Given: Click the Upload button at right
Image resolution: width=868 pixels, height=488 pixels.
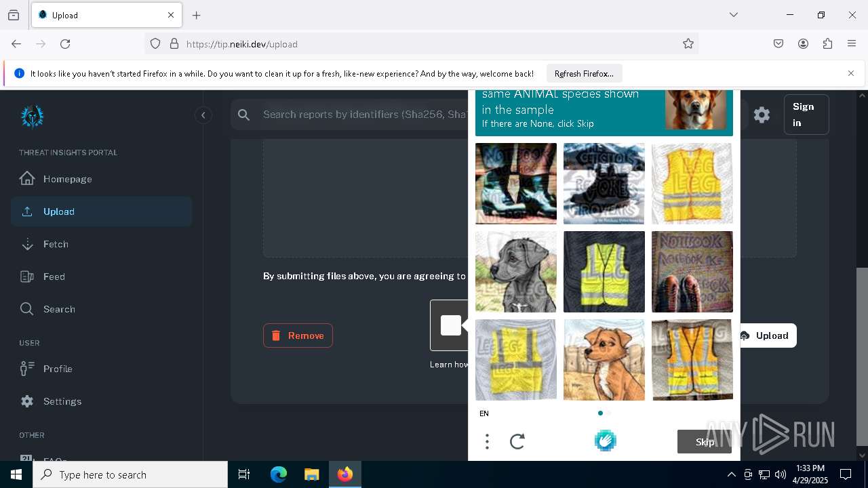Looking at the screenshot, I should coord(766,335).
